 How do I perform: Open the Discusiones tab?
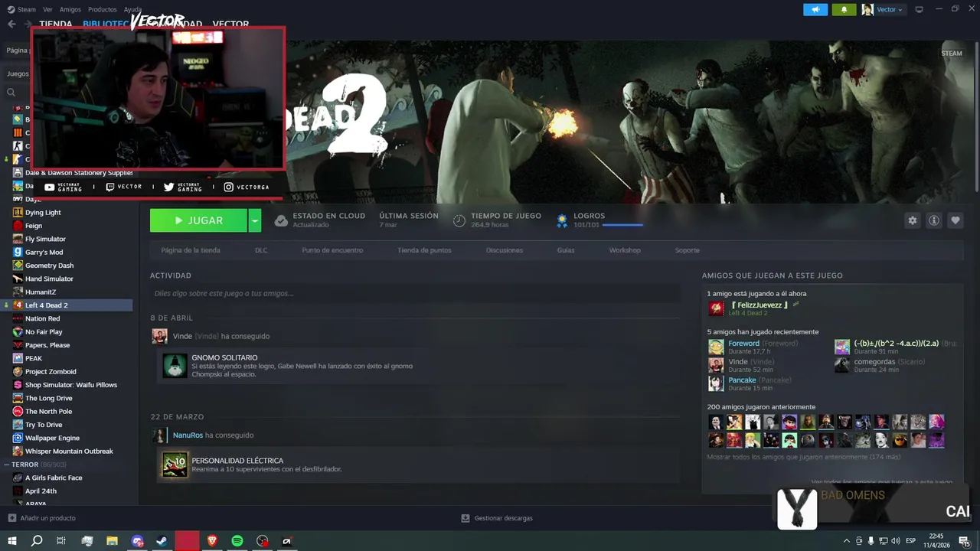[x=505, y=250]
